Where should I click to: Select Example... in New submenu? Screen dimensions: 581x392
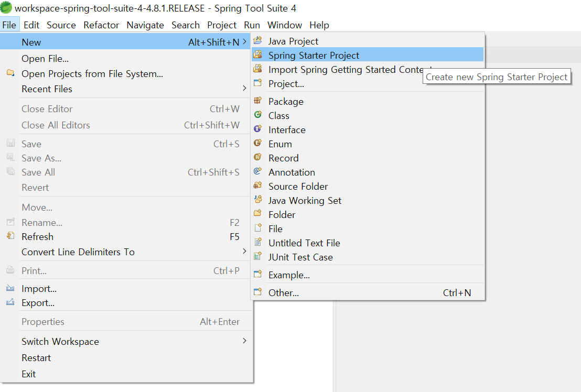tap(368, 275)
